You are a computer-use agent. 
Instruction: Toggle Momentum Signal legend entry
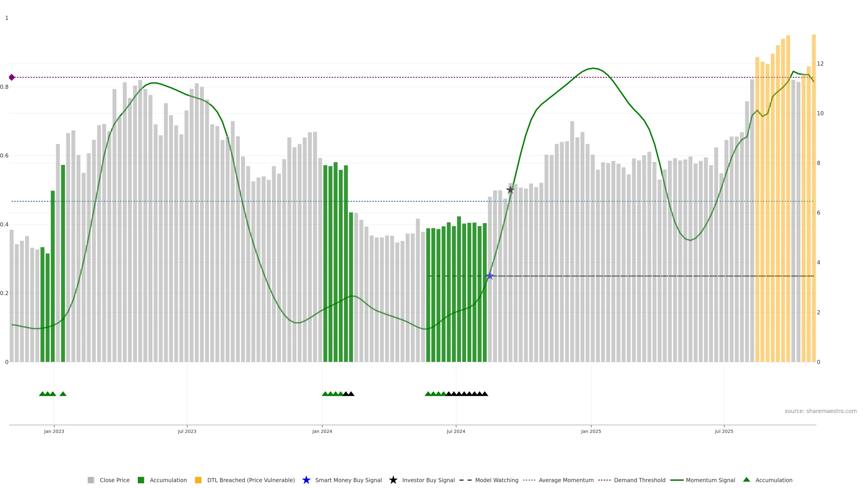pyautogui.click(x=710, y=480)
